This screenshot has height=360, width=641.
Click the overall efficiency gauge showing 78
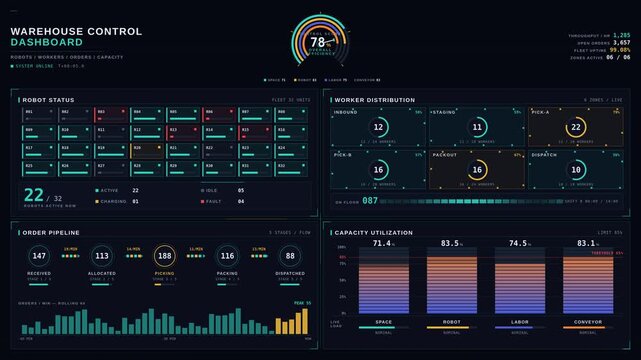coord(320,41)
